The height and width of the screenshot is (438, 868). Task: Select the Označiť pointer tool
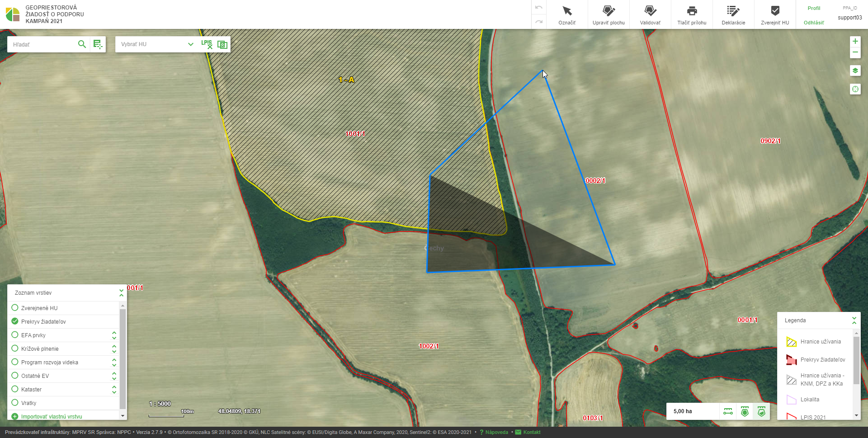pyautogui.click(x=567, y=14)
